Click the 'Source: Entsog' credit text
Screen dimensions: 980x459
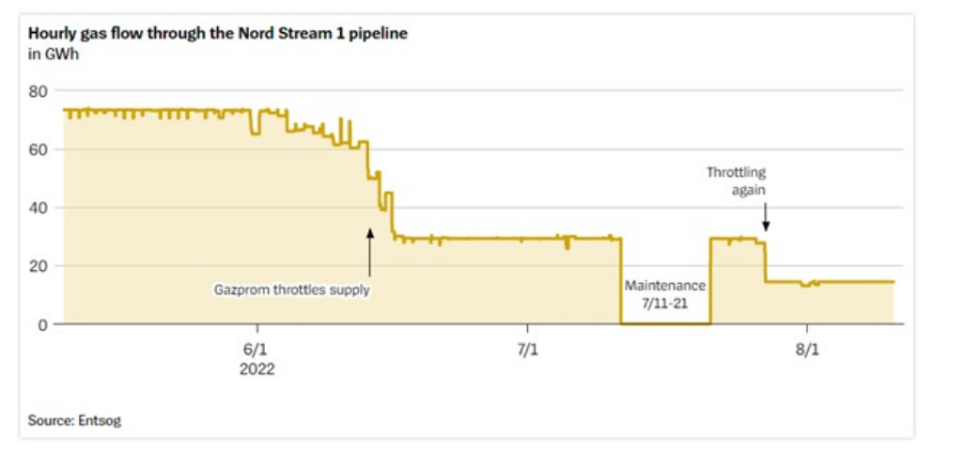pyautogui.click(x=74, y=420)
